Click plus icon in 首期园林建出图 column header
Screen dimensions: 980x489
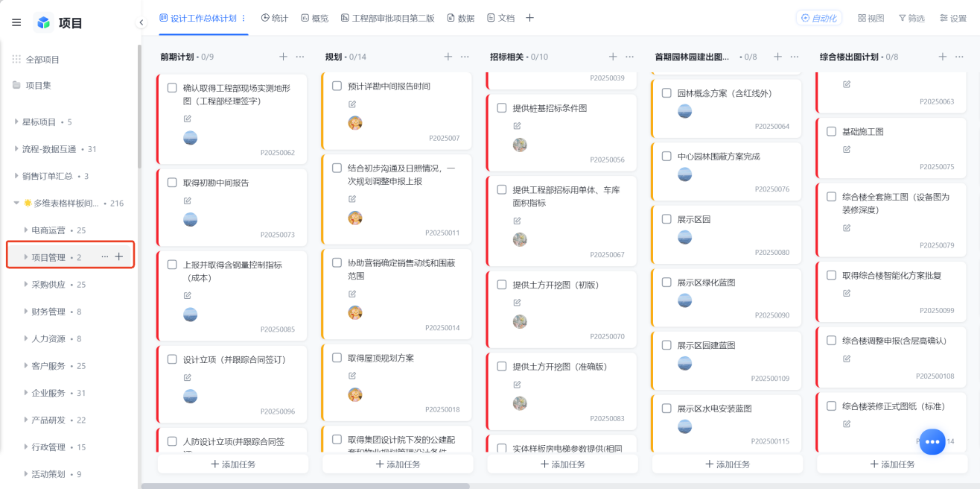click(x=777, y=57)
